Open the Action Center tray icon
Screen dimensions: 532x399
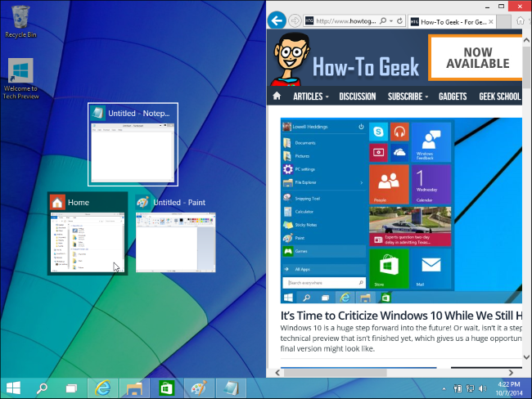click(x=458, y=388)
